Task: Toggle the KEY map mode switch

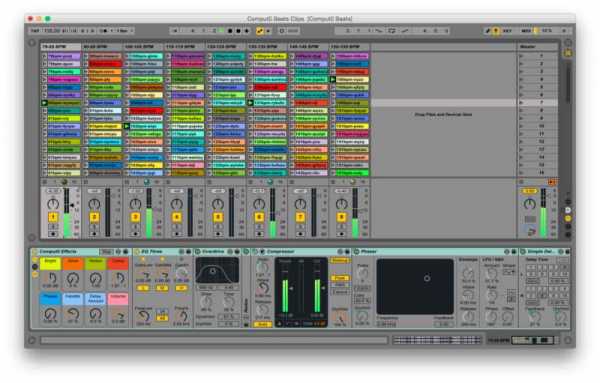Action: [507, 31]
